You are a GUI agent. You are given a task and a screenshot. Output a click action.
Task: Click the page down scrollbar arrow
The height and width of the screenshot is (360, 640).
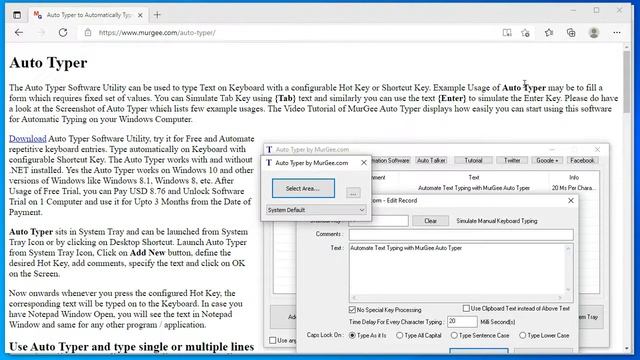click(627, 349)
